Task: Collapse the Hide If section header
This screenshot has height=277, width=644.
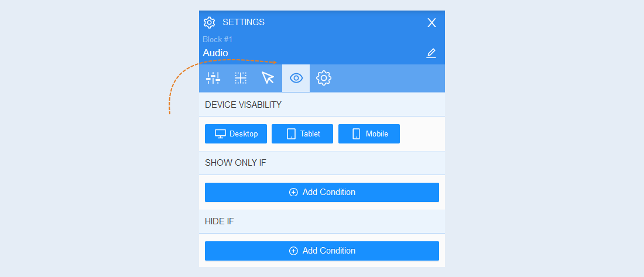Action: coord(322,221)
